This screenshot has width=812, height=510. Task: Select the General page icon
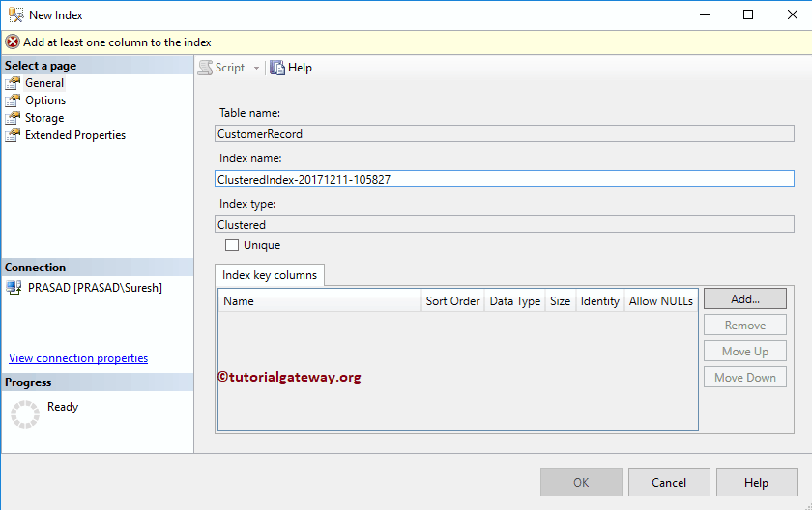(13, 83)
